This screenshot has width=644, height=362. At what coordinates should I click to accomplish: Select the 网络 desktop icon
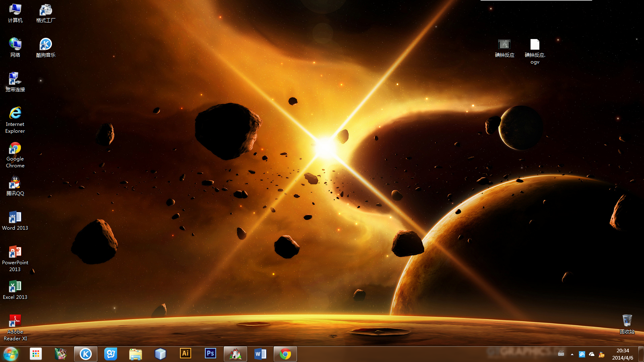pyautogui.click(x=15, y=47)
